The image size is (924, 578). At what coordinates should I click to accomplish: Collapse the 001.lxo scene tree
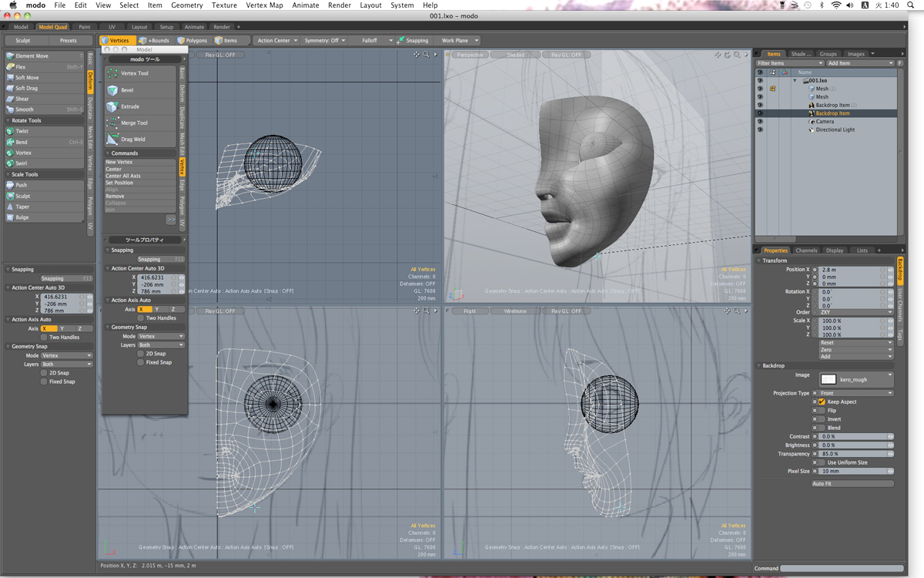pos(795,80)
